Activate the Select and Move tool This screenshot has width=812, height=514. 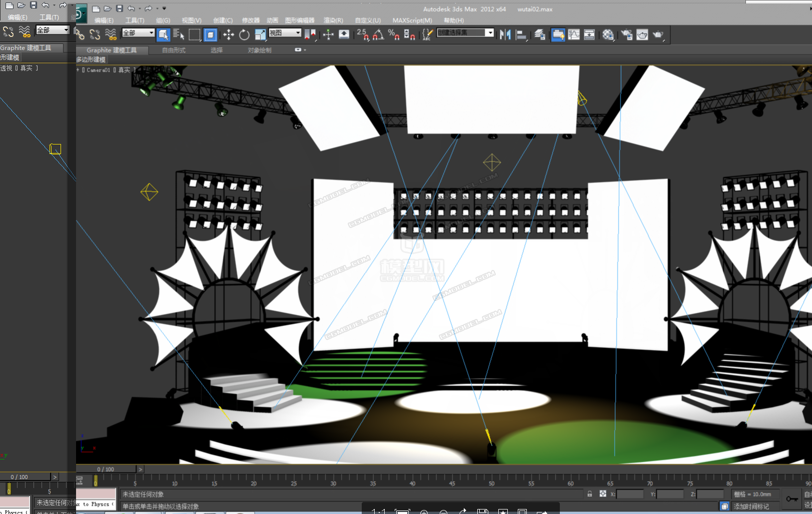(x=229, y=34)
